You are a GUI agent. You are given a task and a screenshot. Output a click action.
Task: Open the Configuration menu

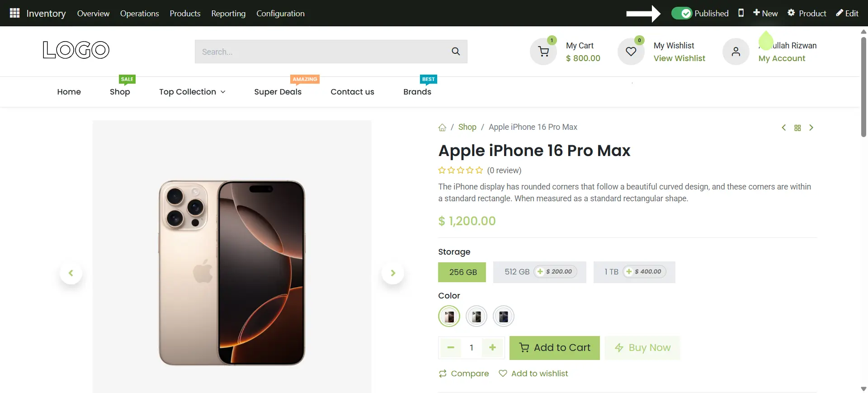280,13
